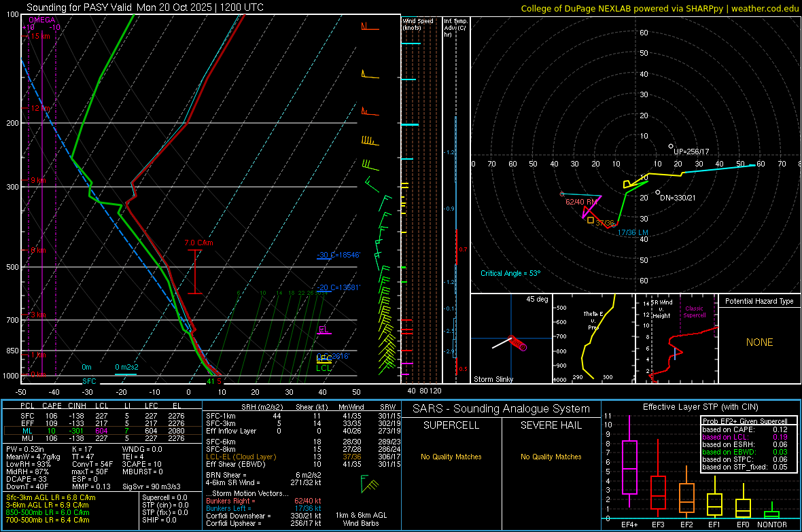Click the red 7.0 C/km lapse rate bracket
This screenshot has width=802, height=532.
(x=195, y=272)
